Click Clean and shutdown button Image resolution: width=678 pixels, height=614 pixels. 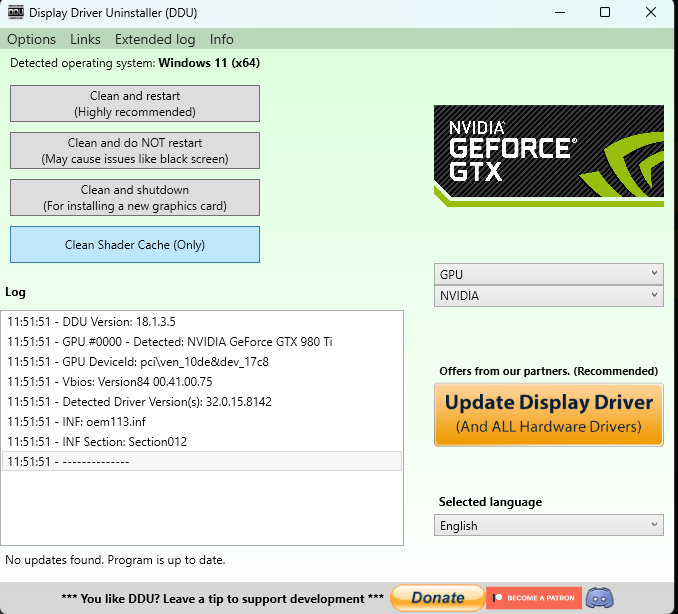(x=135, y=198)
